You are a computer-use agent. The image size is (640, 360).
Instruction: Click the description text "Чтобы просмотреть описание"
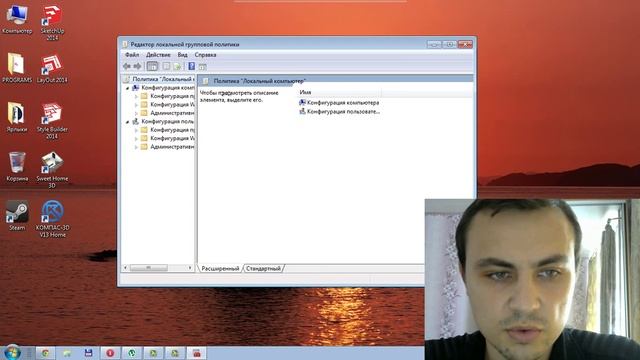coord(239,93)
